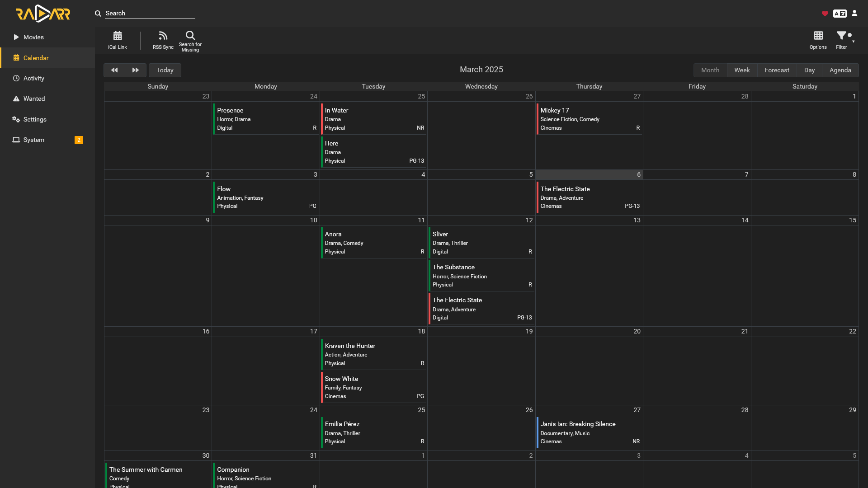Go to previous month with rewind arrows
Image resolution: width=868 pixels, height=488 pixels.
(x=114, y=70)
